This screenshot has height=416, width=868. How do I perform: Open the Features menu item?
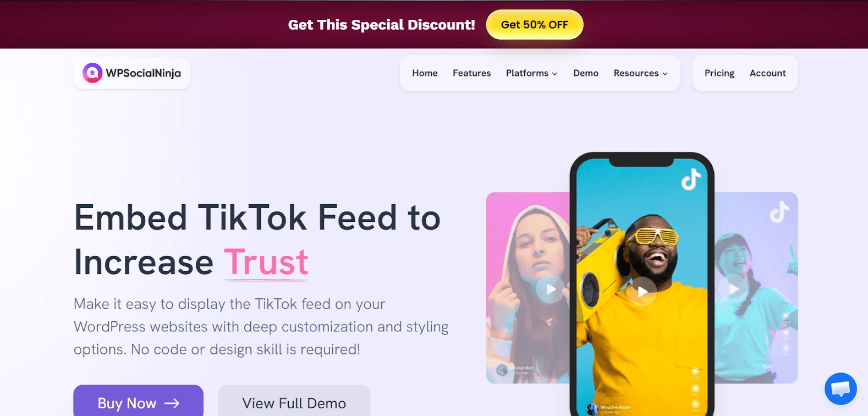(x=471, y=73)
